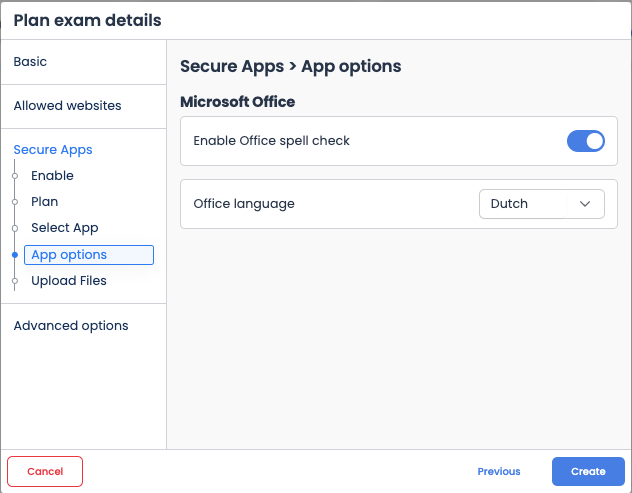Click the blue Create button
This screenshot has width=632, height=493.
(x=588, y=472)
